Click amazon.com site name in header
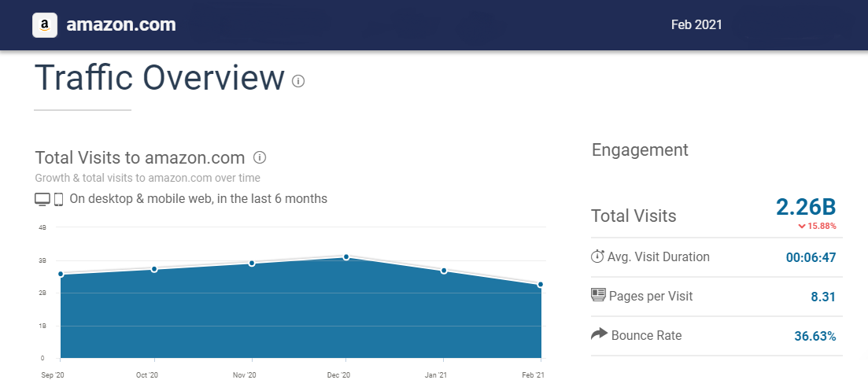Image resolution: width=868 pixels, height=391 pixels. (121, 25)
